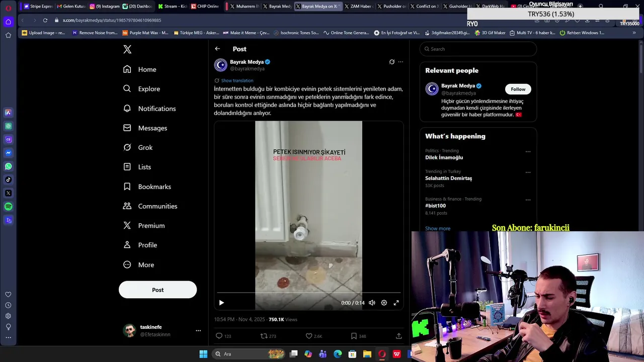
Task: Reload the page in browser
Action: [45, 20]
